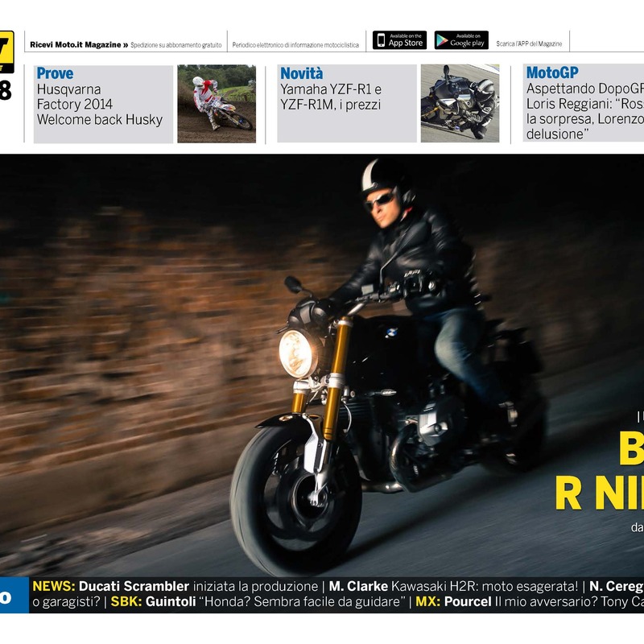644x644 pixels.
Task: Open Yamaha YZF-R1 e YZF-R1M prezzi article
Action: (331, 97)
